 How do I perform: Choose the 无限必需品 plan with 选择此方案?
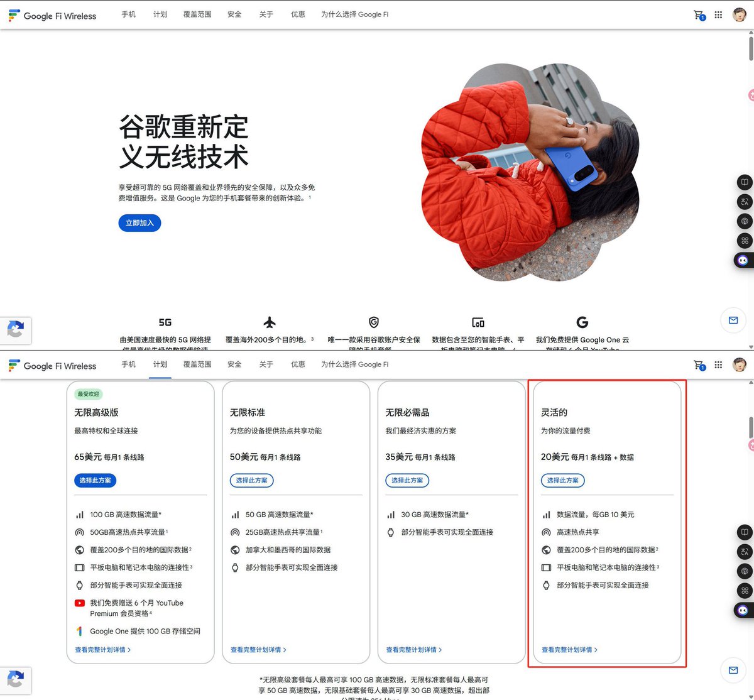[x=407, y=481]
